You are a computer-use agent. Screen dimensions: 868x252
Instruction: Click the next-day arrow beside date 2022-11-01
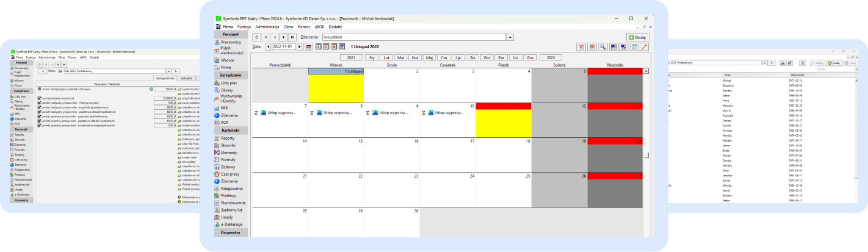coord(300,46)
